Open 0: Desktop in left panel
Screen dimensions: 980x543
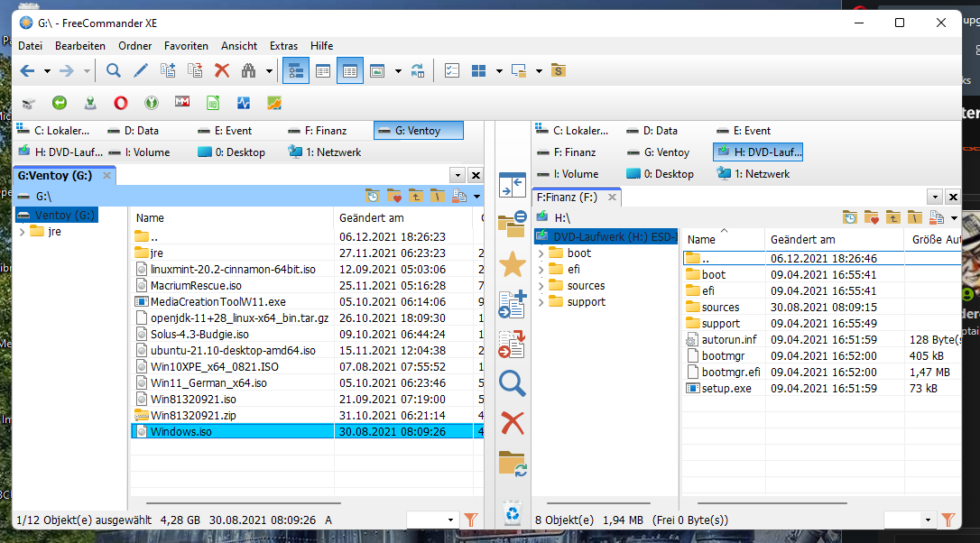[x=232, y=152]
